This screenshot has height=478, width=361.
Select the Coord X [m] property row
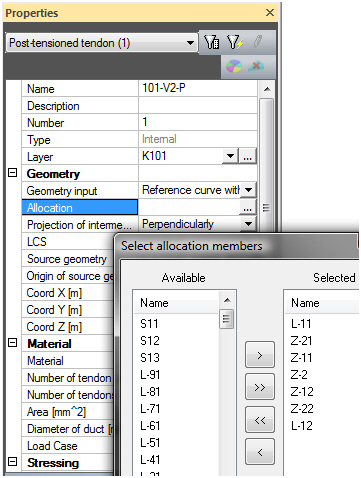(x=68, y=293)
